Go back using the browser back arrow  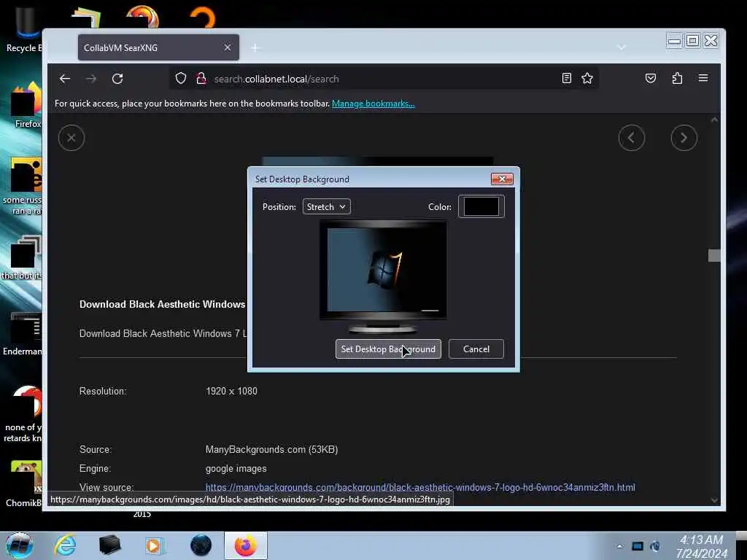click(65, 79)
